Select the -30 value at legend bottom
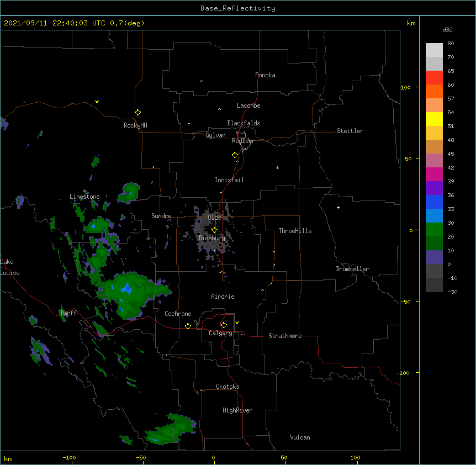Viewport: 476px width, 465px height. pos(452,292)
